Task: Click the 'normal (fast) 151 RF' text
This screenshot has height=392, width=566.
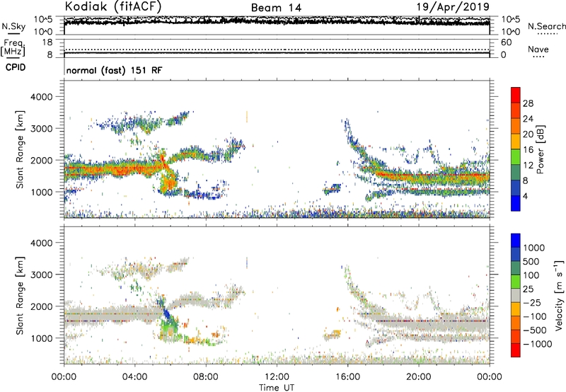Action: click(114, 70)
